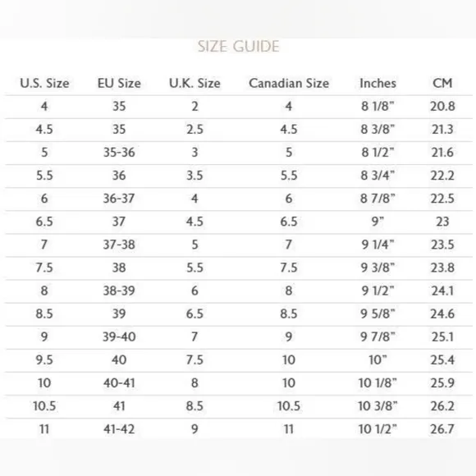The image size is (476, 476).
Task: Select U.K. size 3.5 cell
Action: [195, 176]
